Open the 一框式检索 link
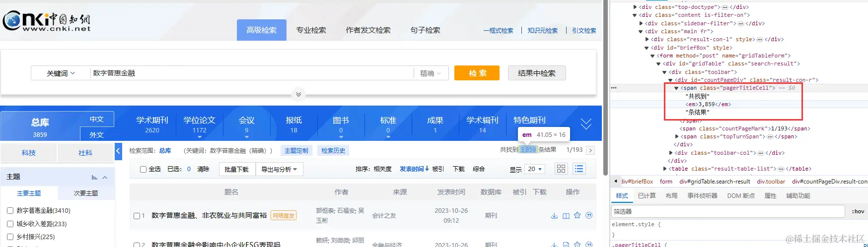Screen dimensions: 868x247 coord(498,30)
